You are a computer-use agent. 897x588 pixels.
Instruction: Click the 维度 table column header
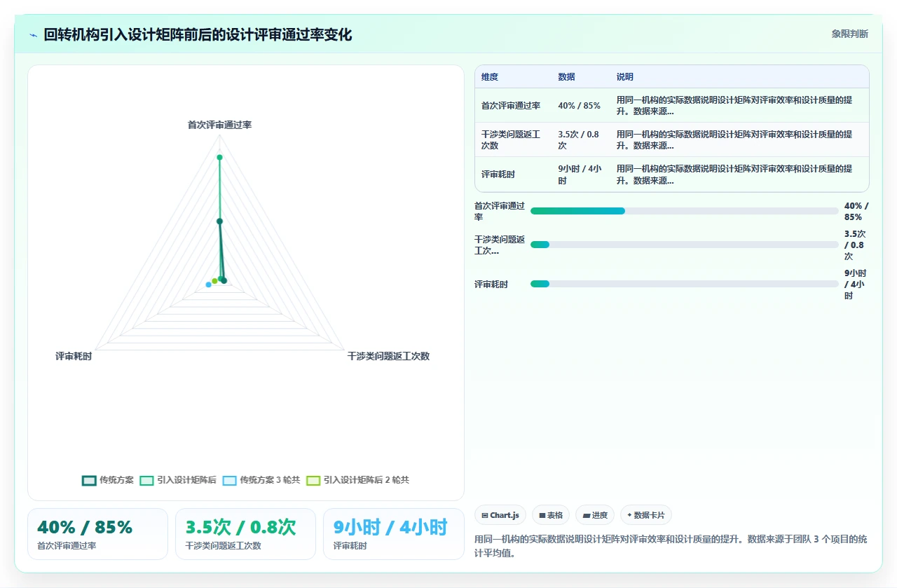[x=490, y=77]
